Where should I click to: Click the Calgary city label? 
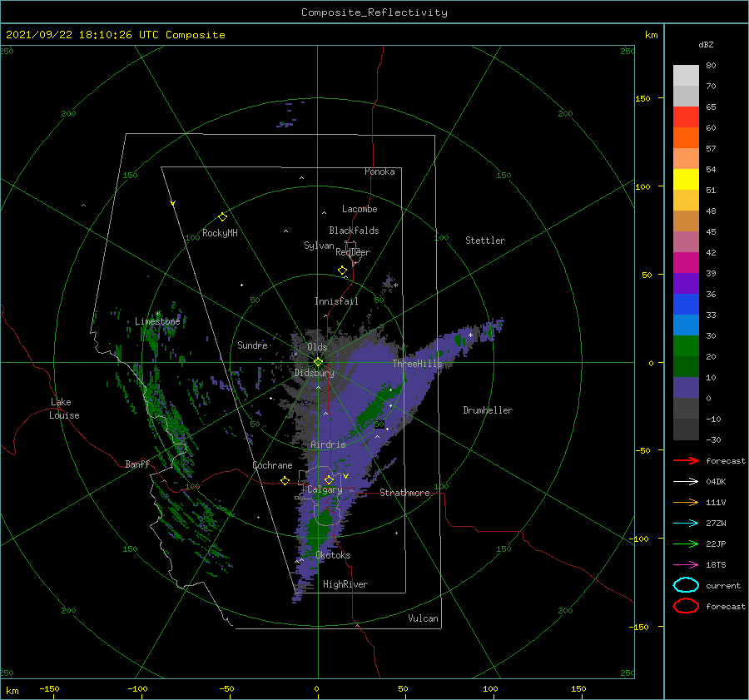pyautogui.click(x=325, y=489)
